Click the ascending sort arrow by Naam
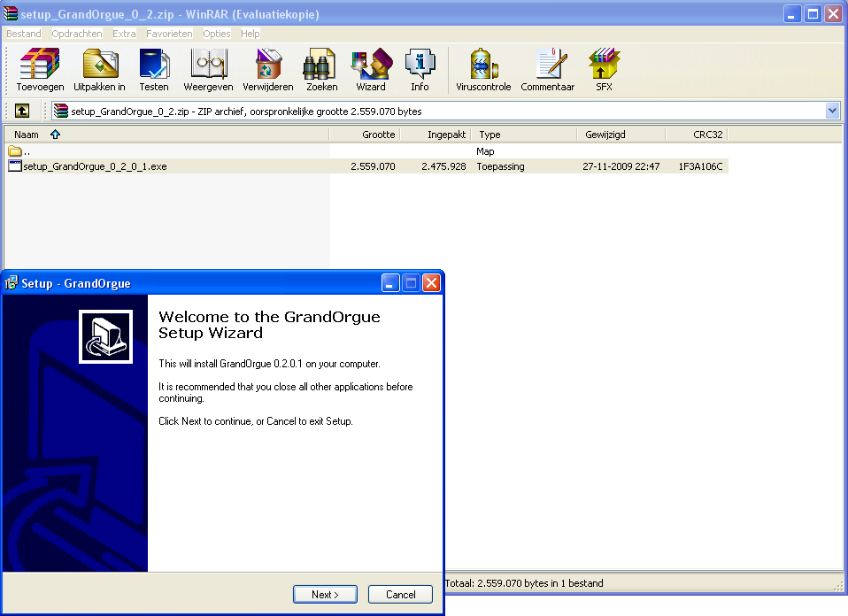The height and width of the screenshot is (616, 848). tap(55, 135)
